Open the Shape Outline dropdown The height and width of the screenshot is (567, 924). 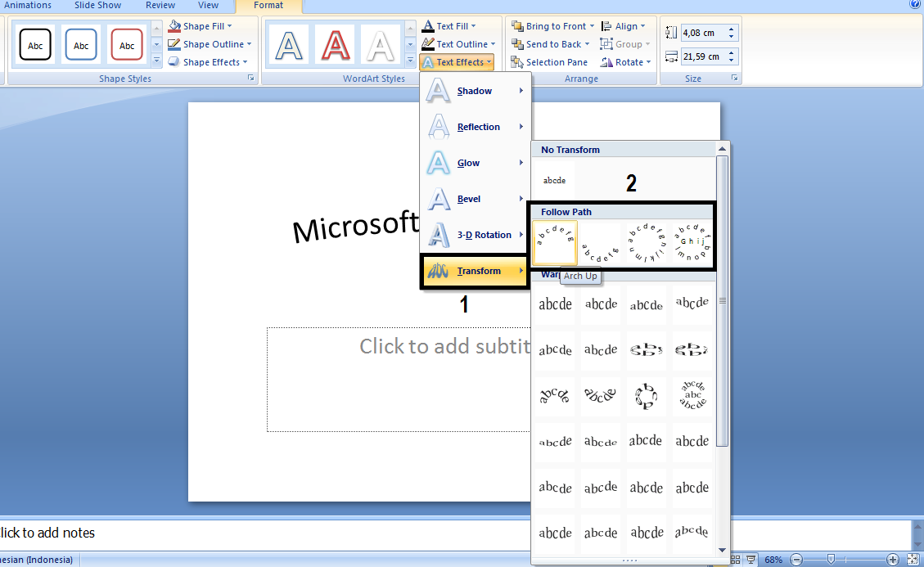click(210, 44)
